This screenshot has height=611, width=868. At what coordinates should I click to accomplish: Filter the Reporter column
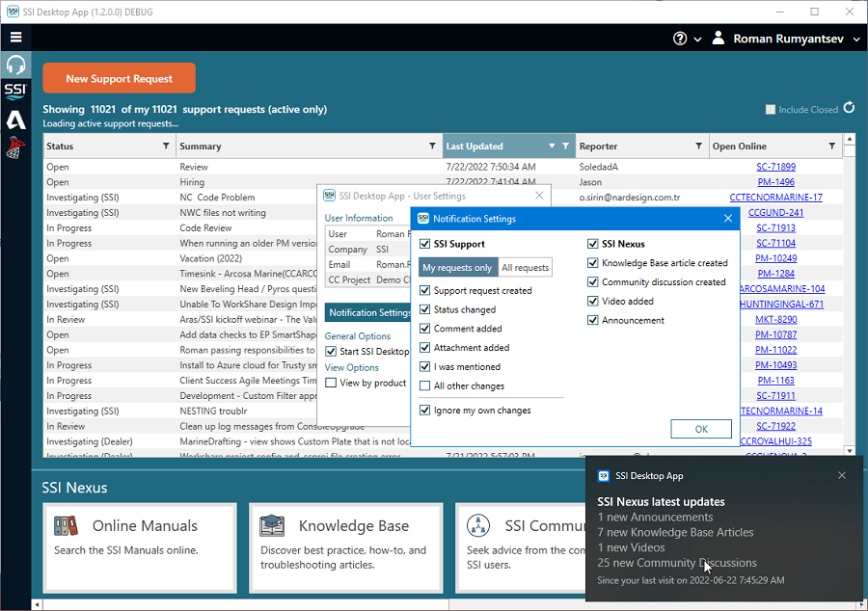point(698,146)
